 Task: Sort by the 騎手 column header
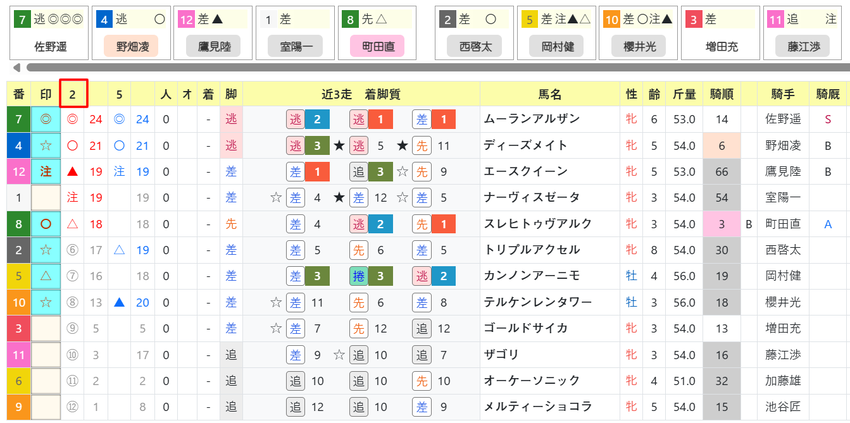(x=783, y=94)
